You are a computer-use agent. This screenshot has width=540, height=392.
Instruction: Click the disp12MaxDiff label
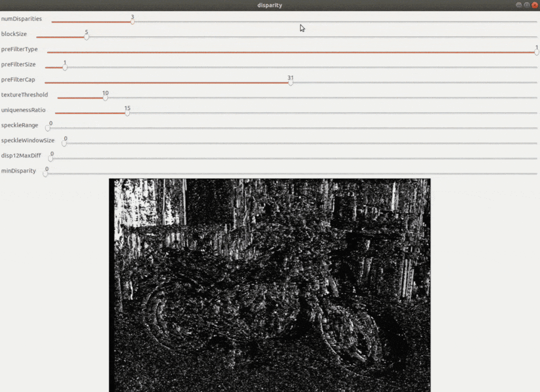click(21, 155)
